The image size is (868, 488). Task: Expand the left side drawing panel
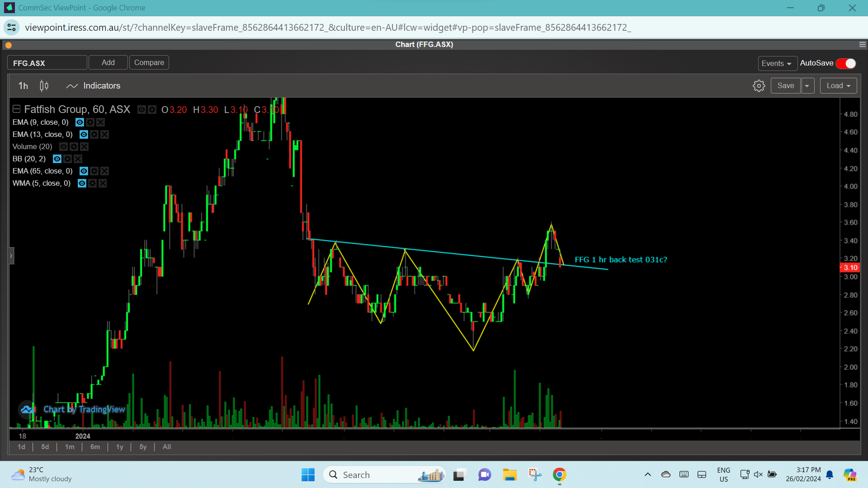(x=11, y=256)
